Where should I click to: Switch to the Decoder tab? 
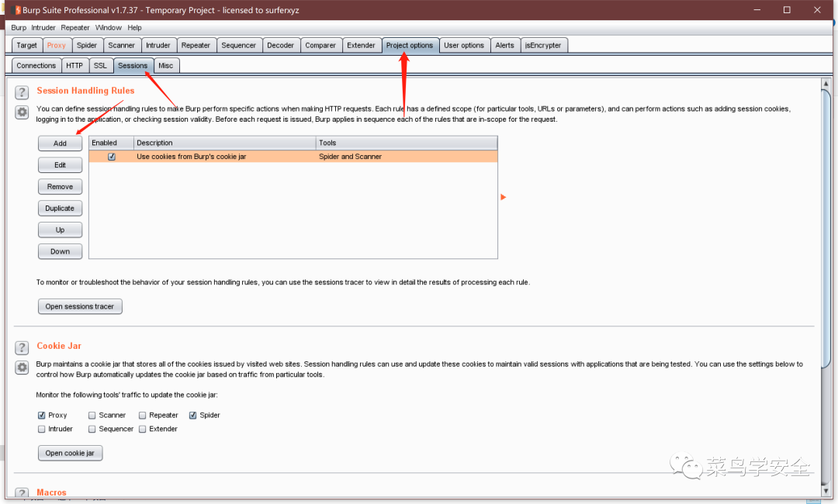281,46
